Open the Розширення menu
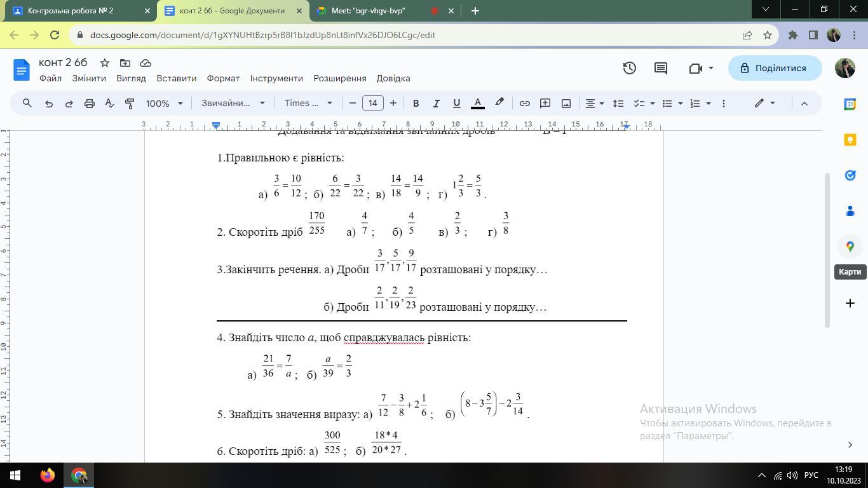The height and width of the screenshot is (488, 868). [340, 78]
